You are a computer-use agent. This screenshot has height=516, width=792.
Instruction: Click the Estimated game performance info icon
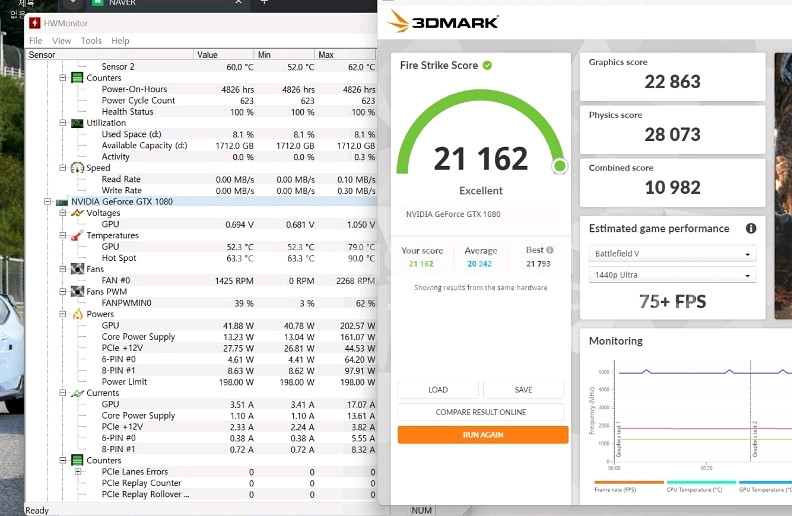(x=751, y=228)
